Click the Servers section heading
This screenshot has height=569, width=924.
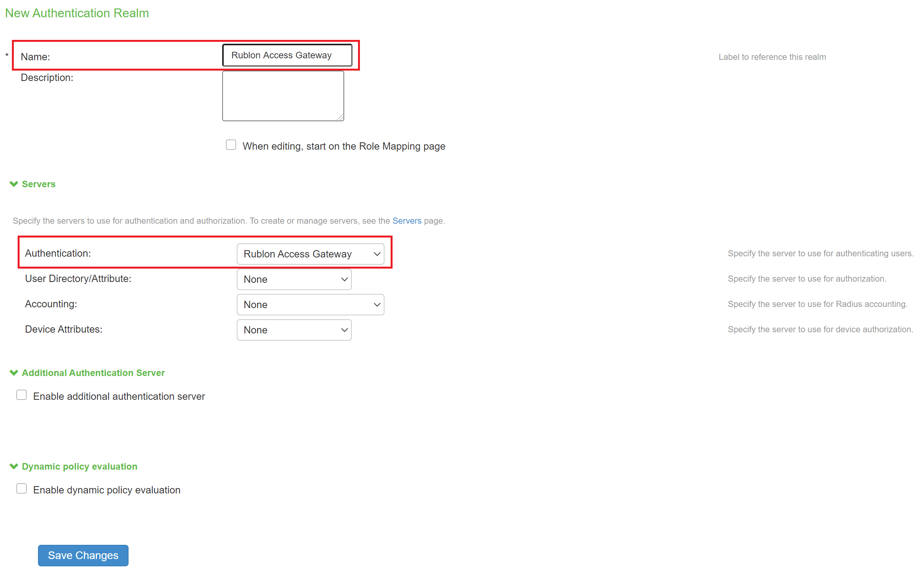[38, 184]
